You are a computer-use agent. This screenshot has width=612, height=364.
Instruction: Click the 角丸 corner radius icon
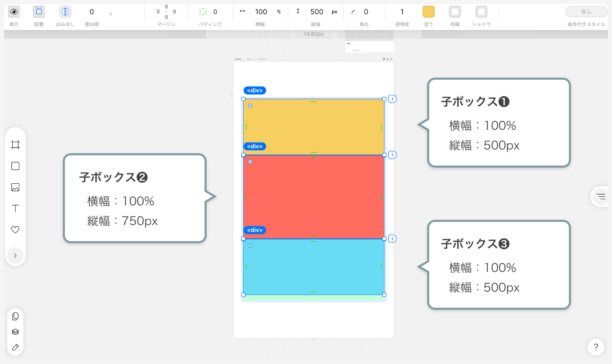pos(353,12)
